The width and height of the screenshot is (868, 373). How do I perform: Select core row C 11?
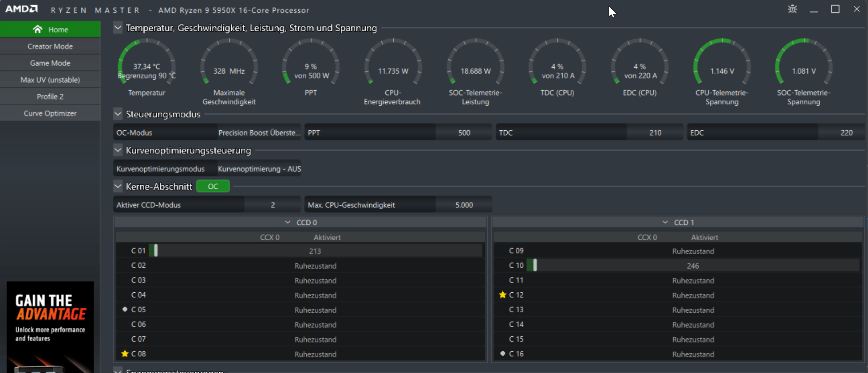tap(678, 280)
